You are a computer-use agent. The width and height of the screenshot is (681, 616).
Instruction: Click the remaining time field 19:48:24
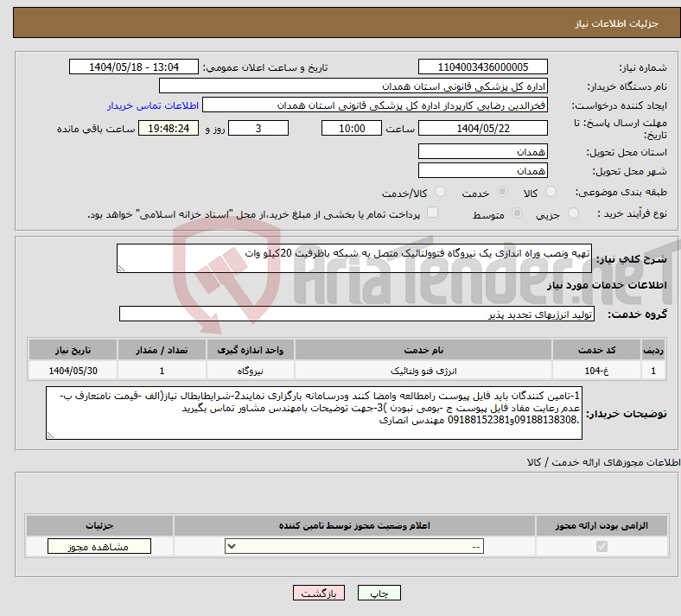(169, 128)
